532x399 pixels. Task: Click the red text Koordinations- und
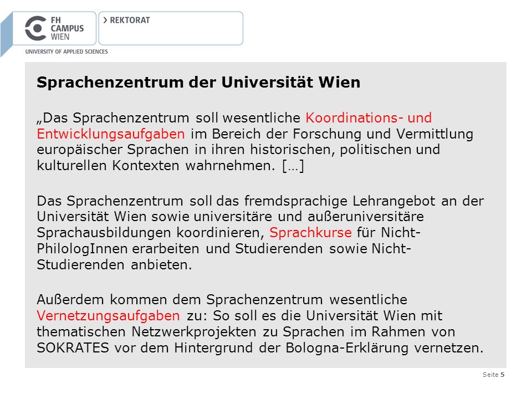pyautogui.click(x=369, y=117)
